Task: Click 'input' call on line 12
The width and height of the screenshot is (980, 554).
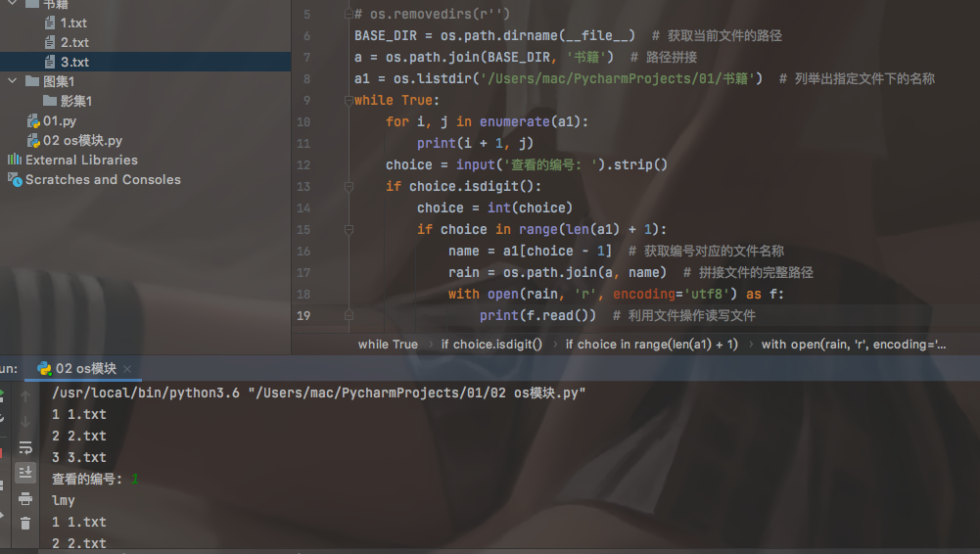Action: 475,164
